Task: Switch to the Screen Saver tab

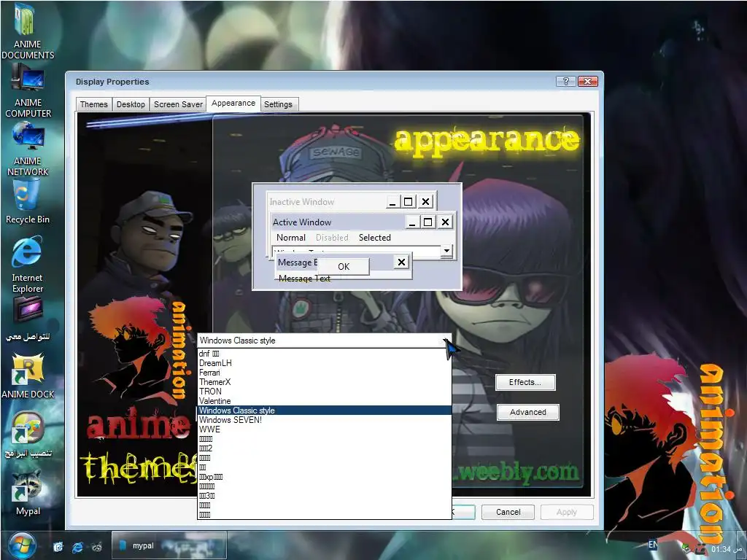Action: 178,104
